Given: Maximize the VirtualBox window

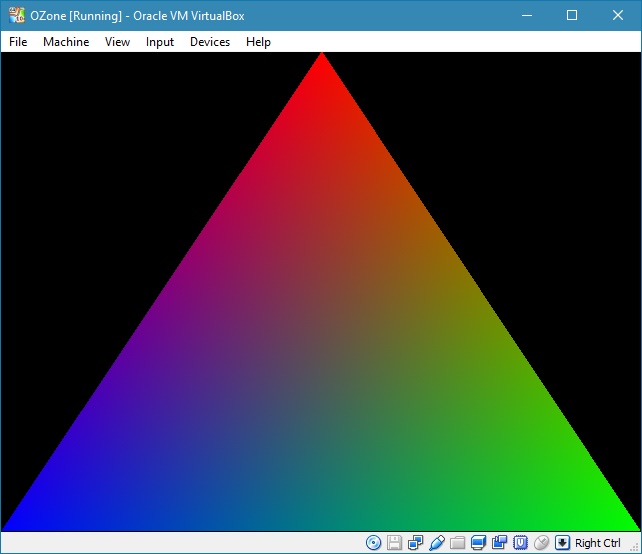Looking at the screenshot, I should [572, 16].
